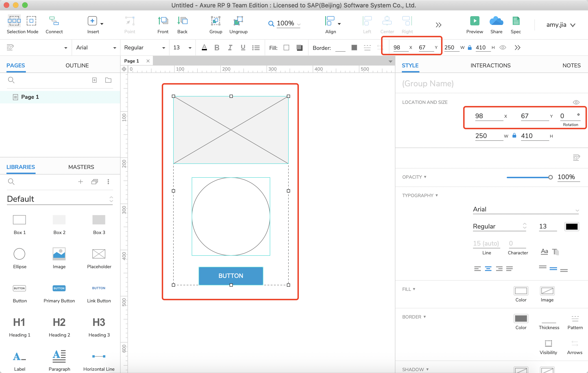
Task: Toggle visibility eye in Location and Size
Action: click(576, 102)
